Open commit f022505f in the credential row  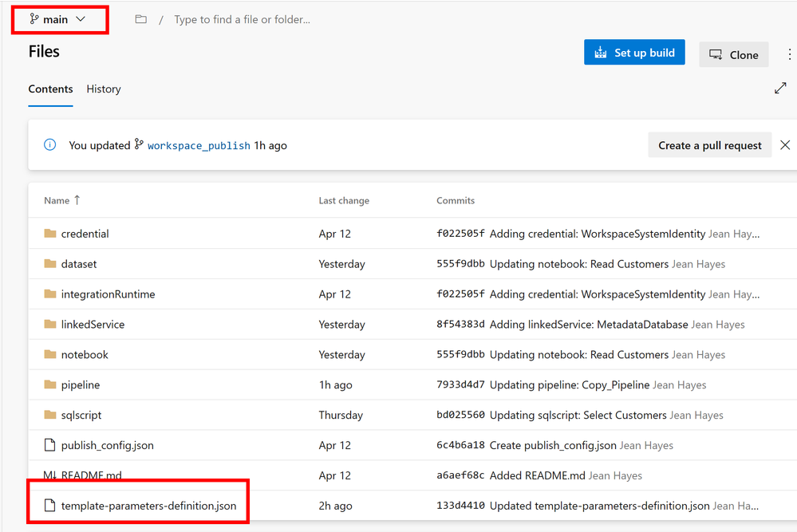460,234
